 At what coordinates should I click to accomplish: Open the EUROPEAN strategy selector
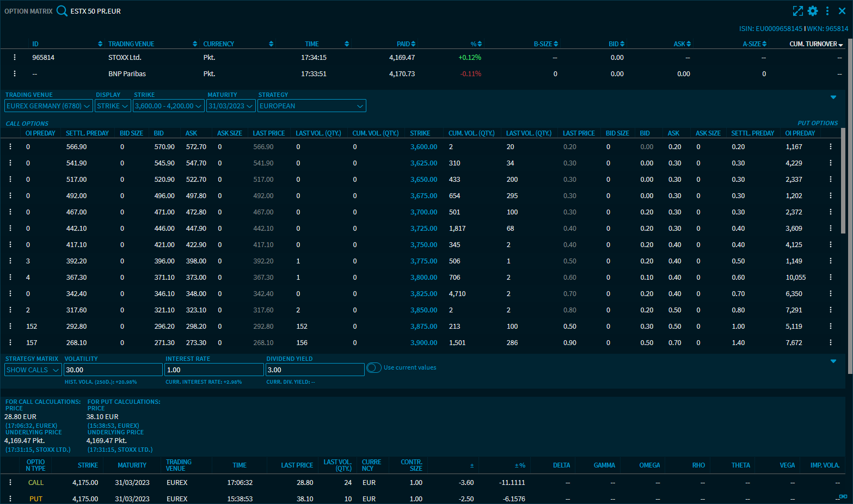coord(311,106)
